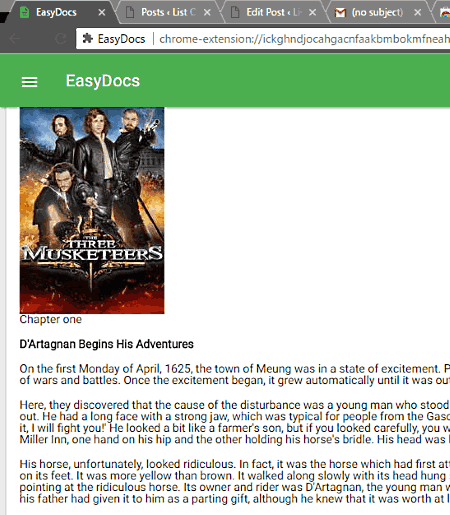The width and height of the screenshot is (450, 515).
Task: Click the D'Artagnan Begins His Adventures heading
Action: click(x=106, y=344)
